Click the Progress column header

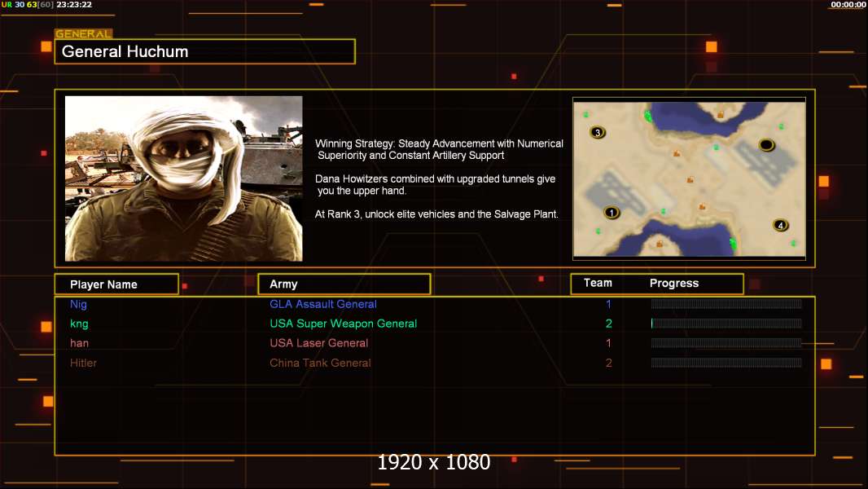click(x=673, y=283)
